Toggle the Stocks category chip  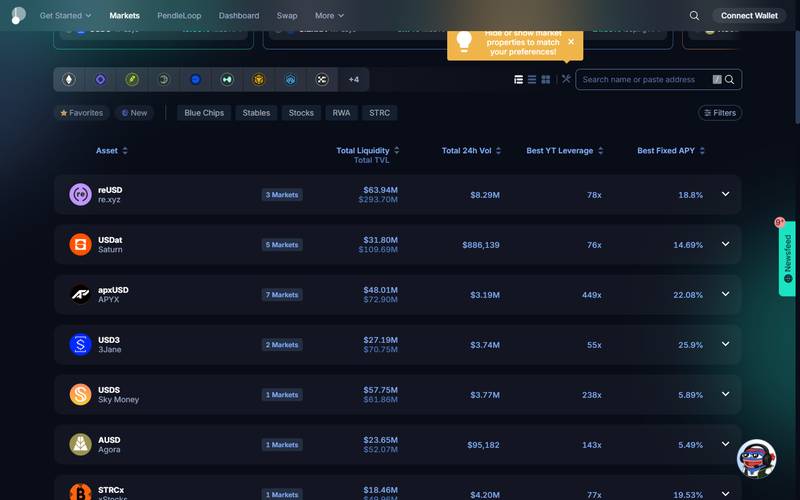pos(301,113)
